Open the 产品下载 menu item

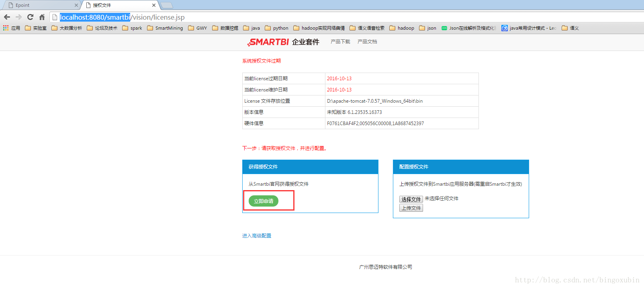coord(340,42)
